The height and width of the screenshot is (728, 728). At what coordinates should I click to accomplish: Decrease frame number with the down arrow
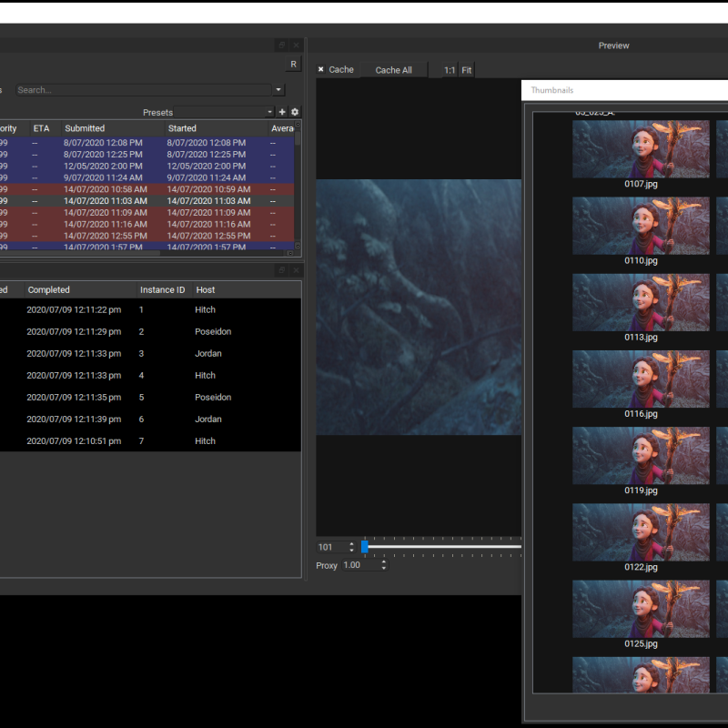tap(351, 551)
